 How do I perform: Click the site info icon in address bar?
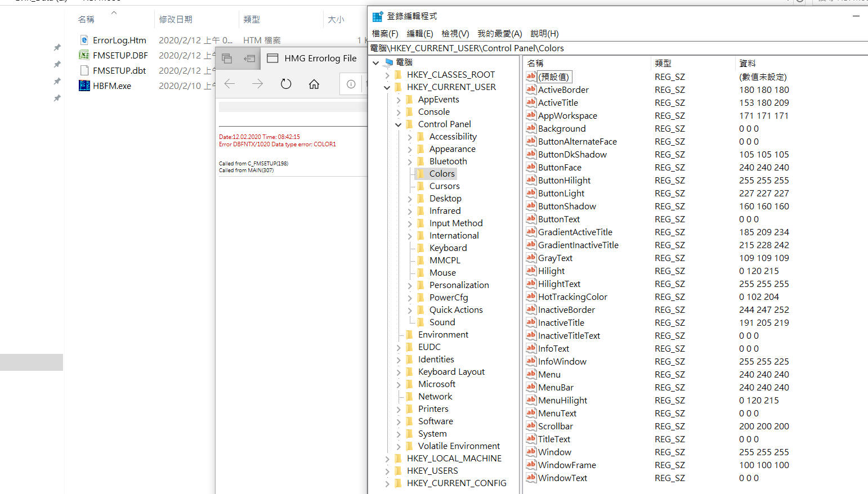(351, 84)
